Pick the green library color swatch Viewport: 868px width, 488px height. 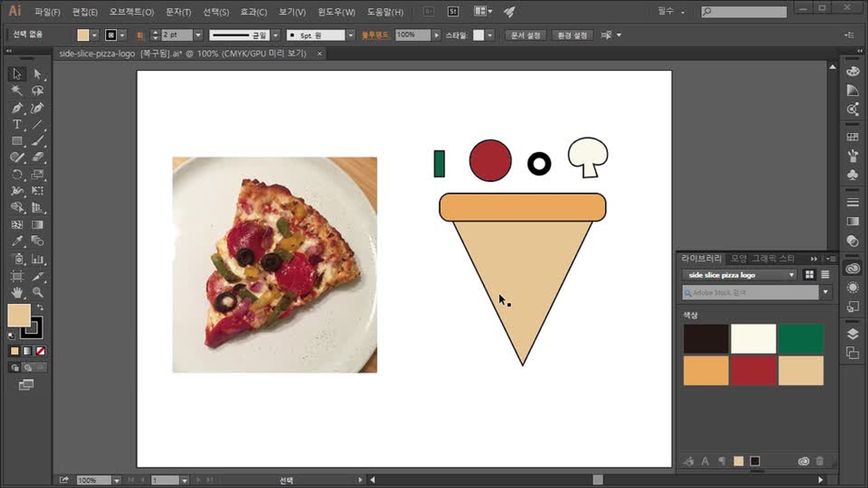(x=801, y=338)
